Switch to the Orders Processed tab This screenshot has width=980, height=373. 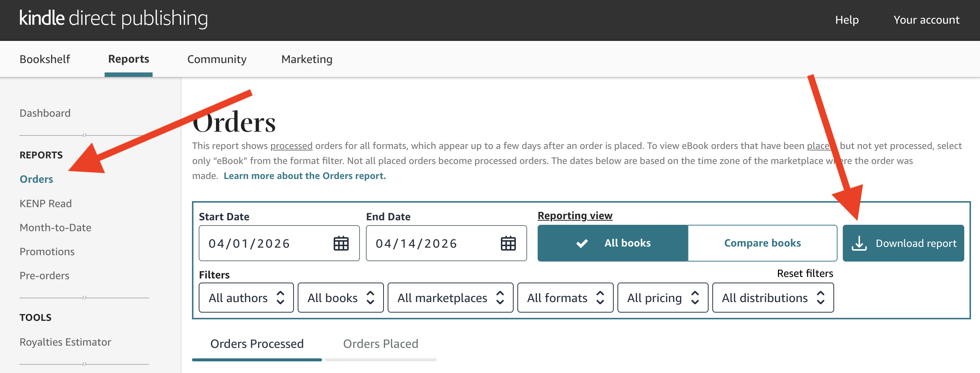257,344
